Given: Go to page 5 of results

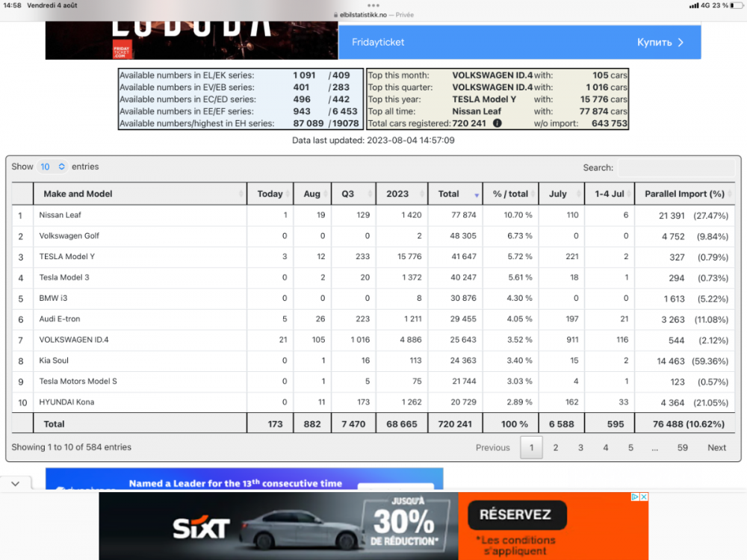Looking at the screenshot, I should (x=630, y=447).
